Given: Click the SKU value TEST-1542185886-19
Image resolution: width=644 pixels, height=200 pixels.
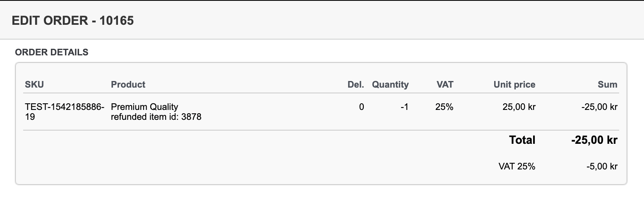Looking at the screenshot, I should coord(65,112).
